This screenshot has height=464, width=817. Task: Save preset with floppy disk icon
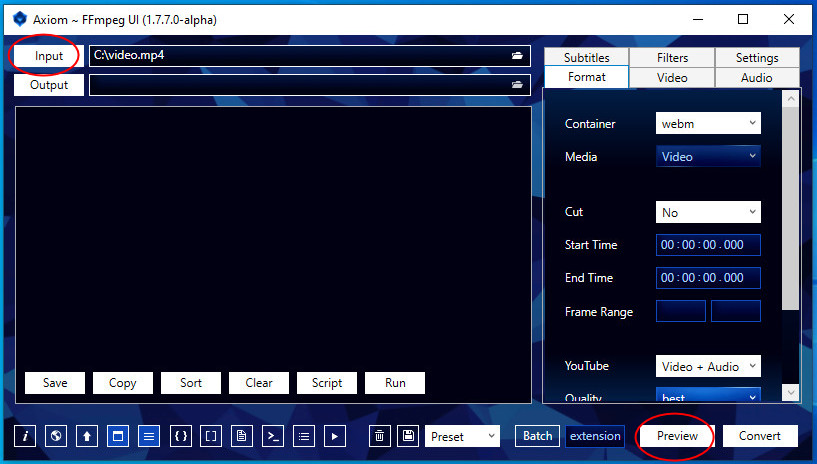pos(408,436)
